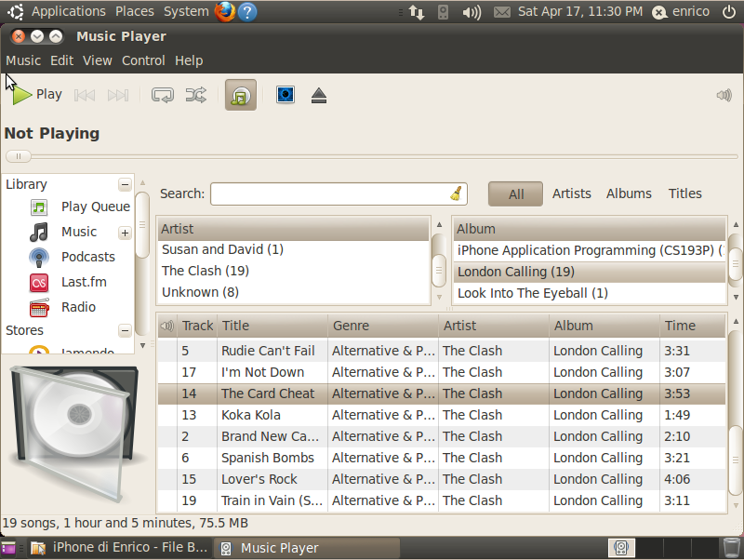The image size is (744, 560).
Task: Open the View menu
Action: [98, 60]
